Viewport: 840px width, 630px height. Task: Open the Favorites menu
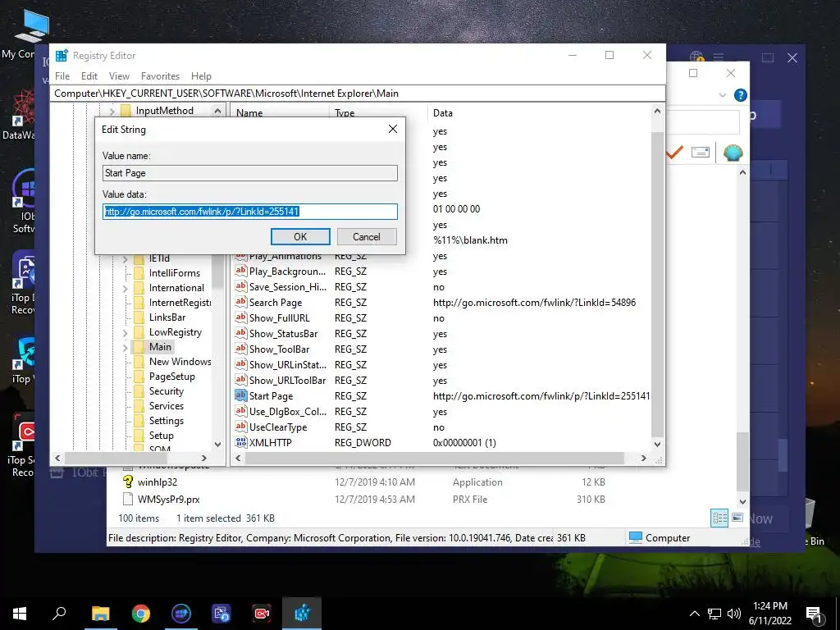click(x=160, y=76)
